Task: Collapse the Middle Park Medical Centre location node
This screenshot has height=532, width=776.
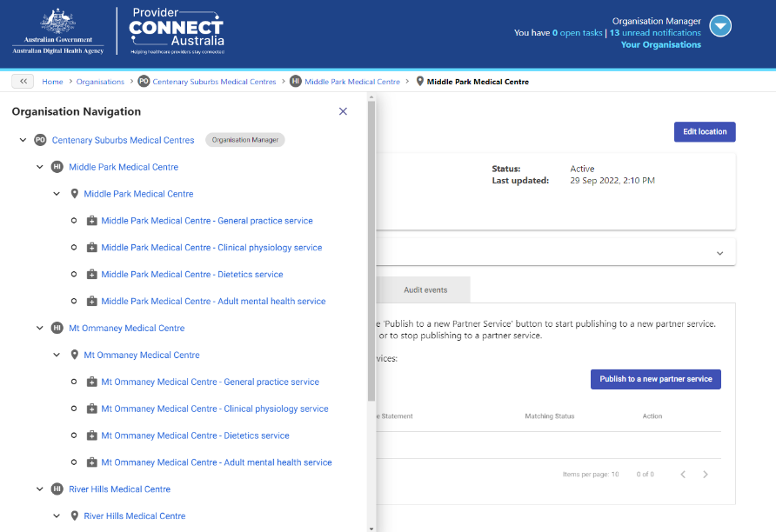Action: pyautogui.click(x=57, y=194)
